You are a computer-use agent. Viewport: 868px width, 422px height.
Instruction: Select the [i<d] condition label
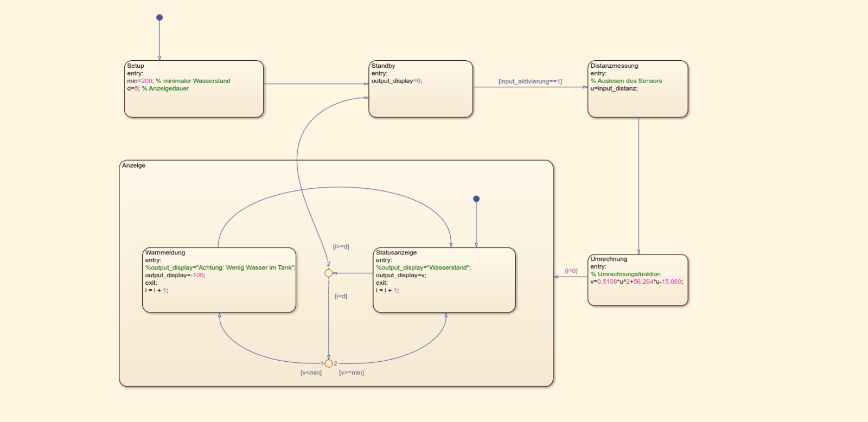click(x=341, y=296)
